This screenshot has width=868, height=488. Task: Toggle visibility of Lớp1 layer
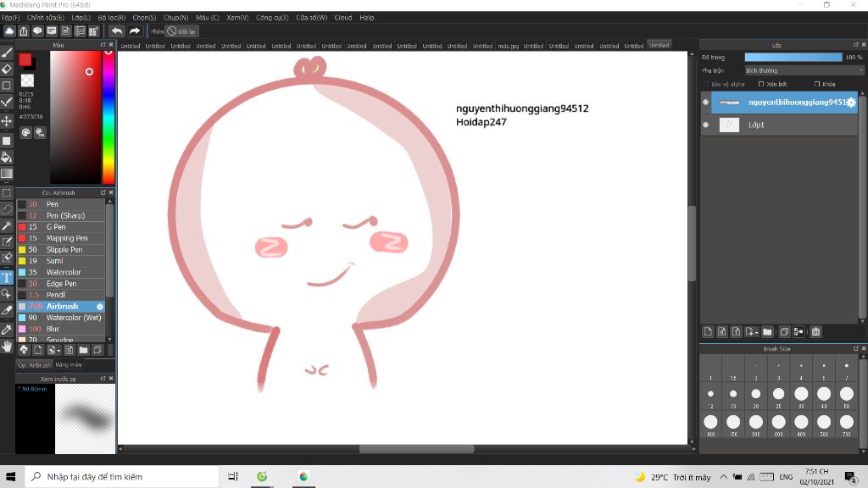point(706,125)
